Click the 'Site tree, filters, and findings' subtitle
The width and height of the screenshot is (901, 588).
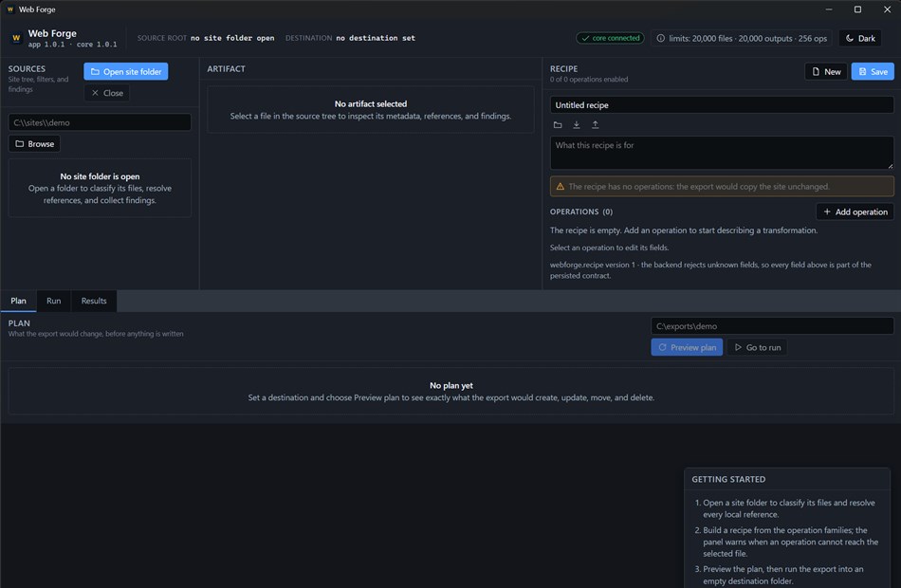coord(38,83)
